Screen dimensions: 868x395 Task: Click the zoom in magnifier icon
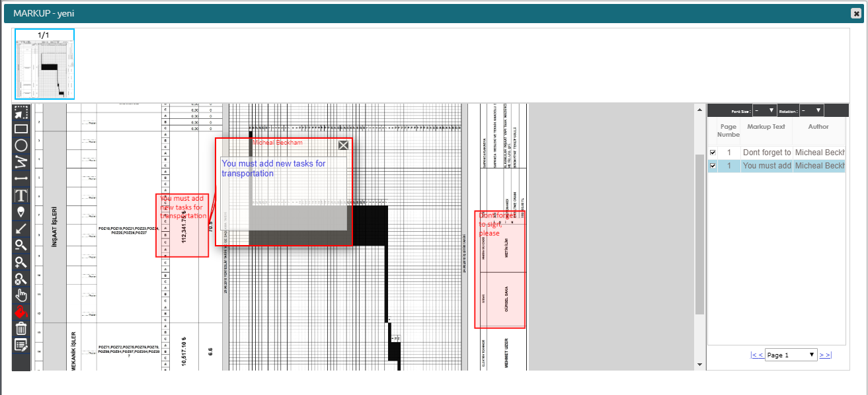[x=20, y=262]
